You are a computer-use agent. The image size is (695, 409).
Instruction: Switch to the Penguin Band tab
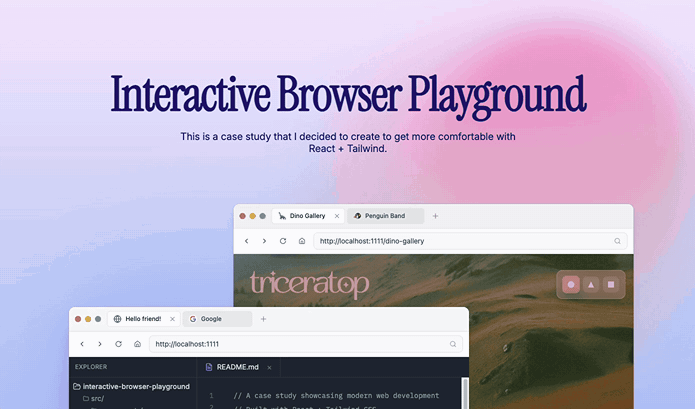coord(385,216)
